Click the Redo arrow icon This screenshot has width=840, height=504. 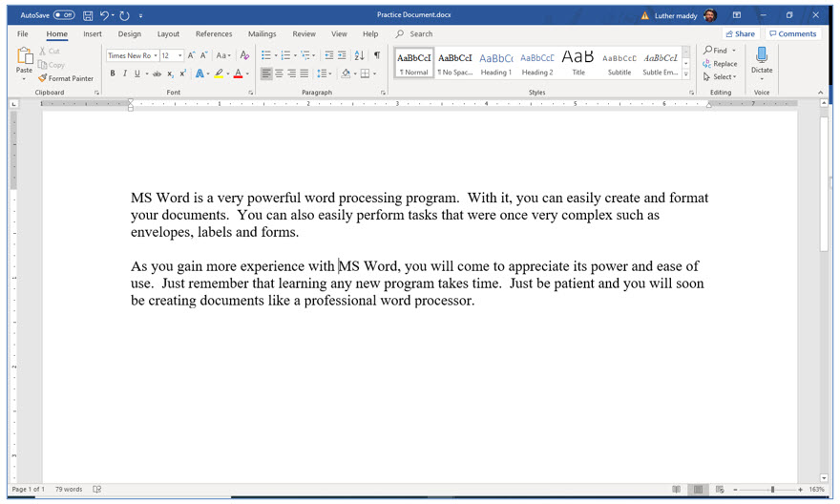coord(124,15)
